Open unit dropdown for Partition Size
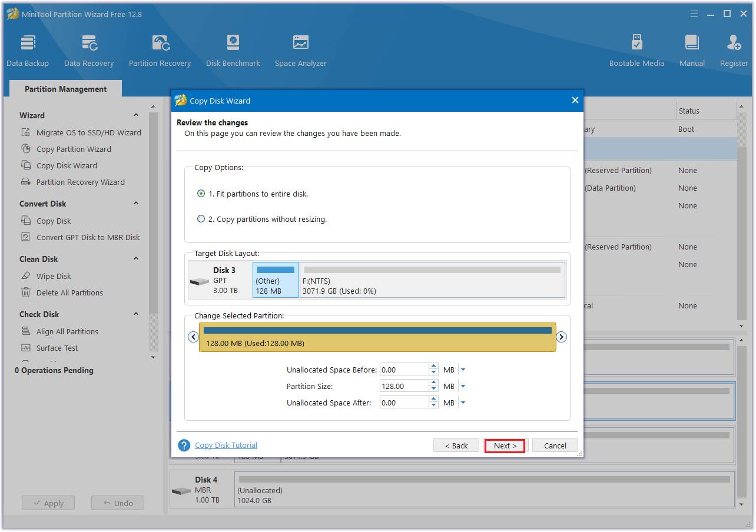Image resolution: width=756 pixels, height=532 pixels. pos(463,386)
